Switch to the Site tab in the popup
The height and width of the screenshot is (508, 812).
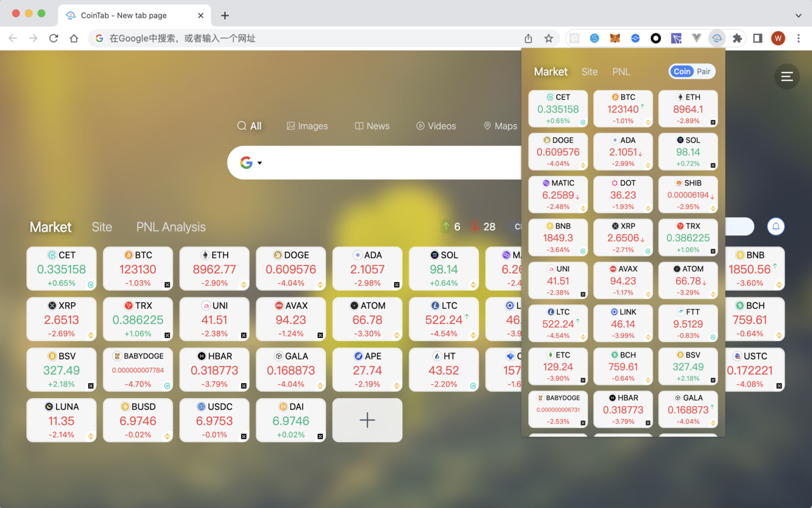[589, 72]
